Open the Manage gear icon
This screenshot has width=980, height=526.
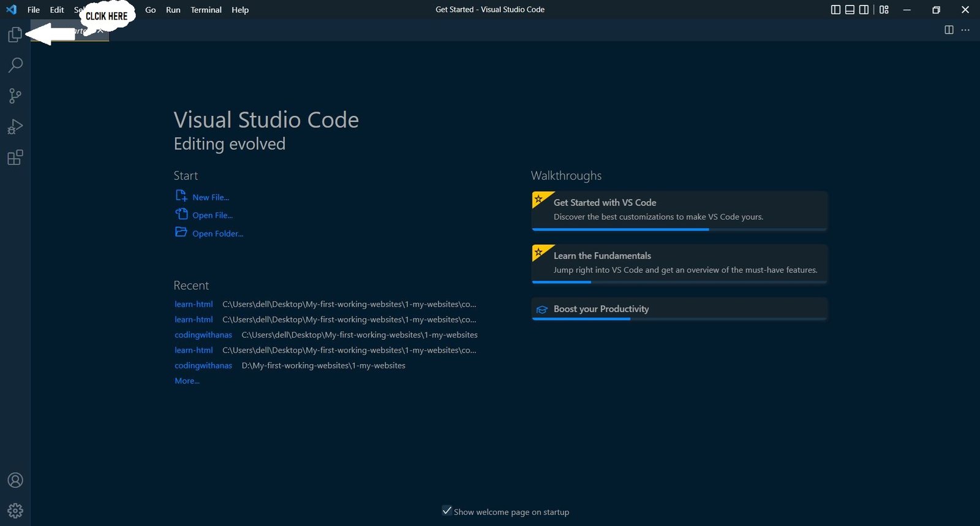[15, 511]
